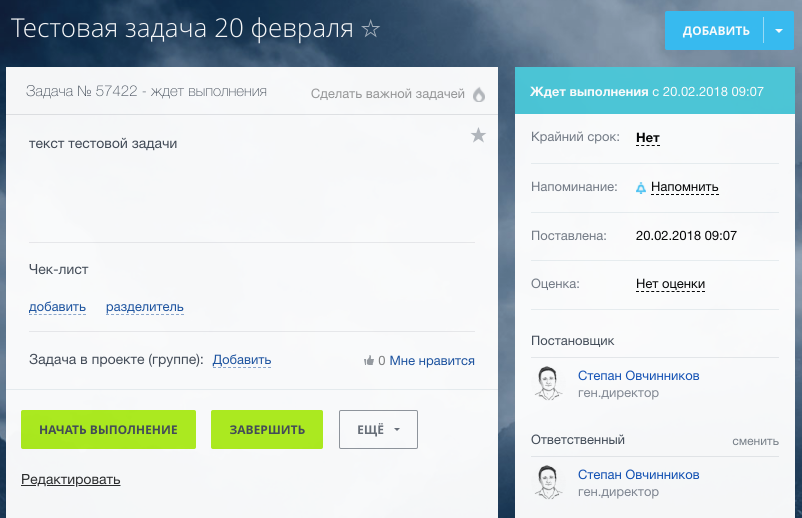This screenshot has width=802, height=518.
Task: Click Добавить next to project group
Action: [x=242, y=360]
